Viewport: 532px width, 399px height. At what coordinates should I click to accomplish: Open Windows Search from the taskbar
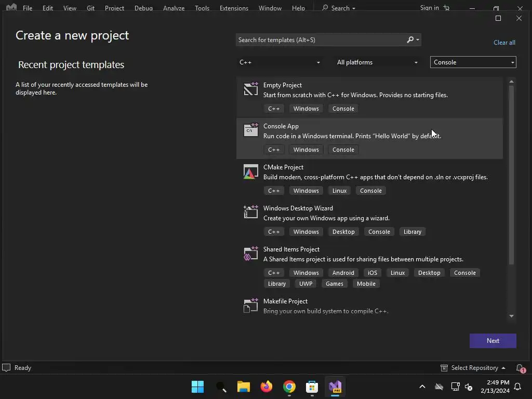221,387
